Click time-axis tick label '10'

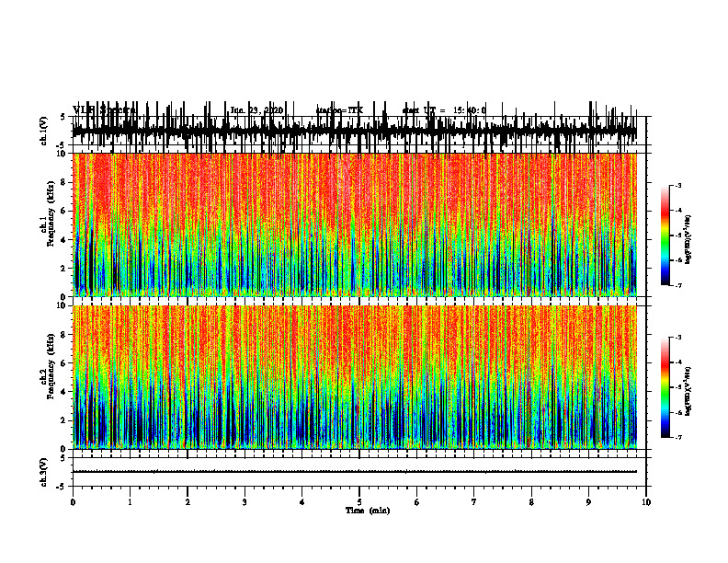point(646,502)
